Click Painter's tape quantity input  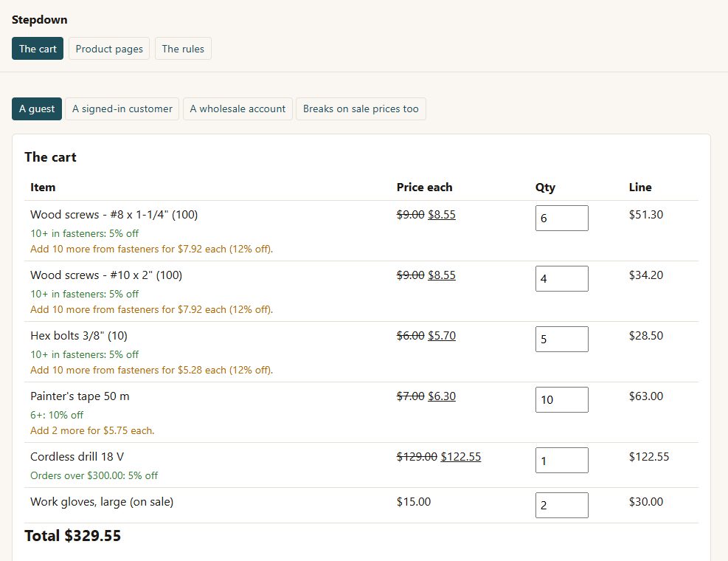click(562, 399)
